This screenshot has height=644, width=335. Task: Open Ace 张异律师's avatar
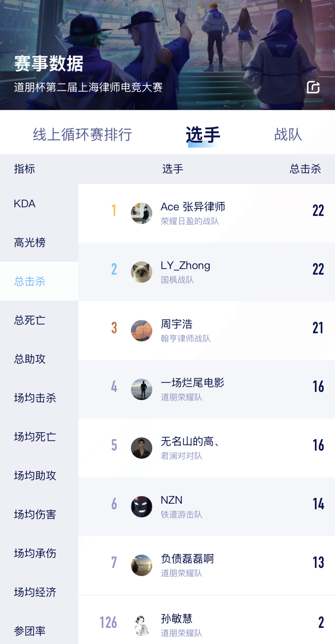[x=141, y=213]
